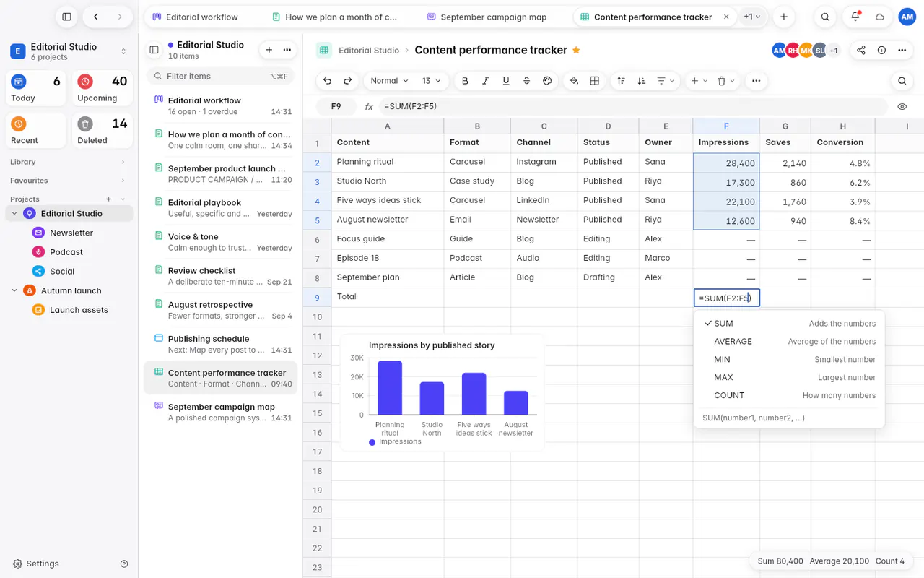Choose AVERAGE from function suggestions
Image resolution: width=924 pixels, height=578 pixels.
click(790, 342)
